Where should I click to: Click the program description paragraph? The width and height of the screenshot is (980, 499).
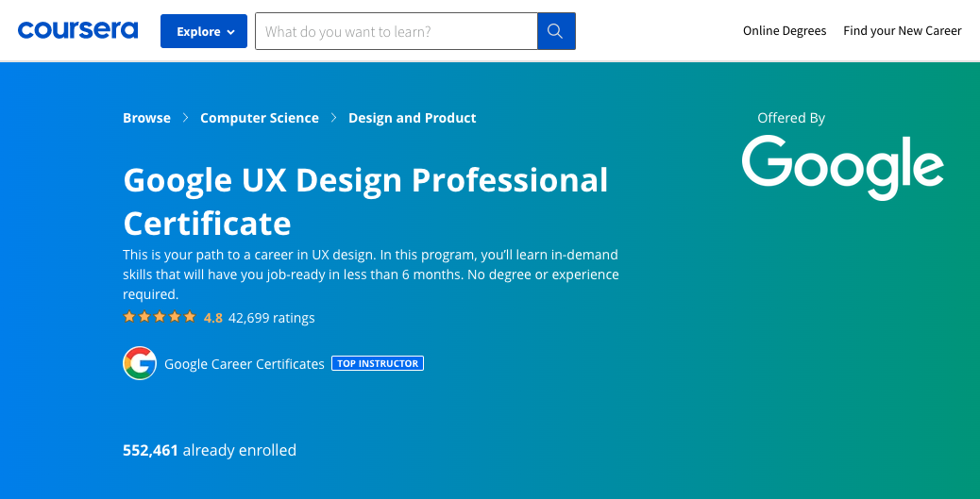(x=371, y=274)
